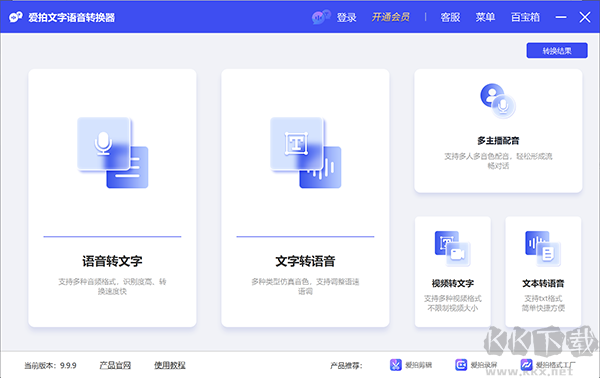Click the 转换结果 button
This screenshot has width=600, height=378.
click(557, 51)
